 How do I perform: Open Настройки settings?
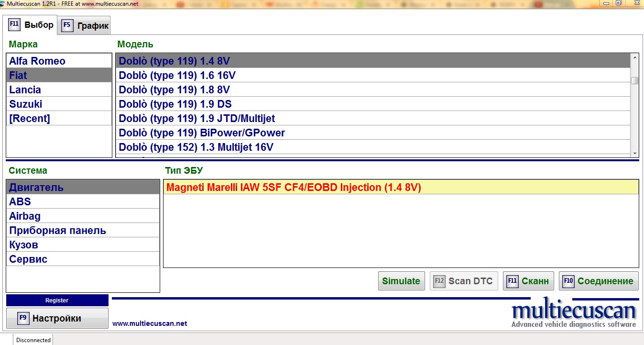(x=57, y=318)
